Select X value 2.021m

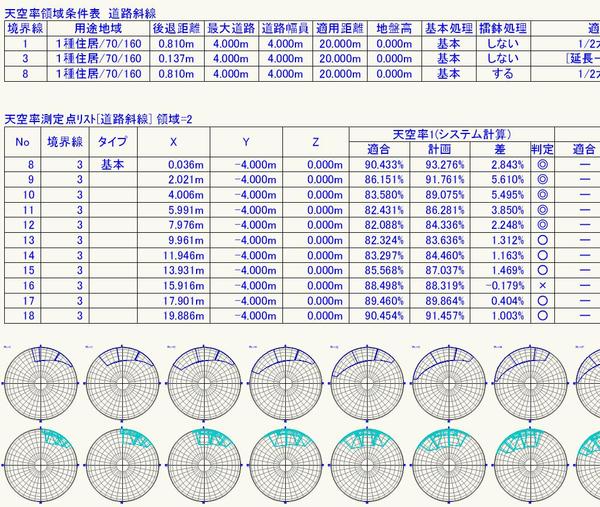pos(186,180)
